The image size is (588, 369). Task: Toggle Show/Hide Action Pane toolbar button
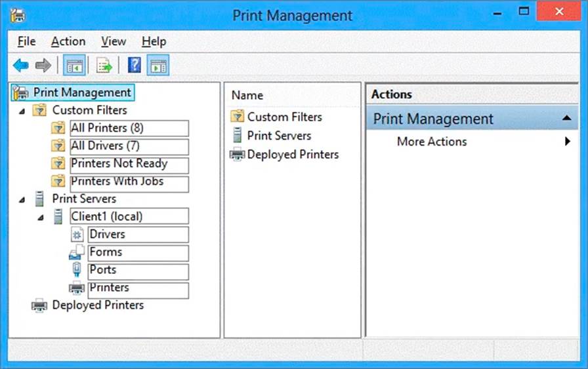pyautogui.click(x=158, y=66)
